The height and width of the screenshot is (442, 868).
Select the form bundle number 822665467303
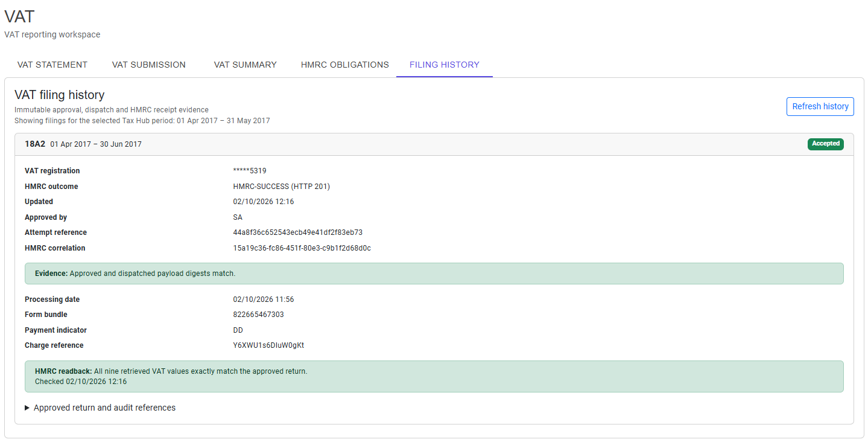point(259,315)
